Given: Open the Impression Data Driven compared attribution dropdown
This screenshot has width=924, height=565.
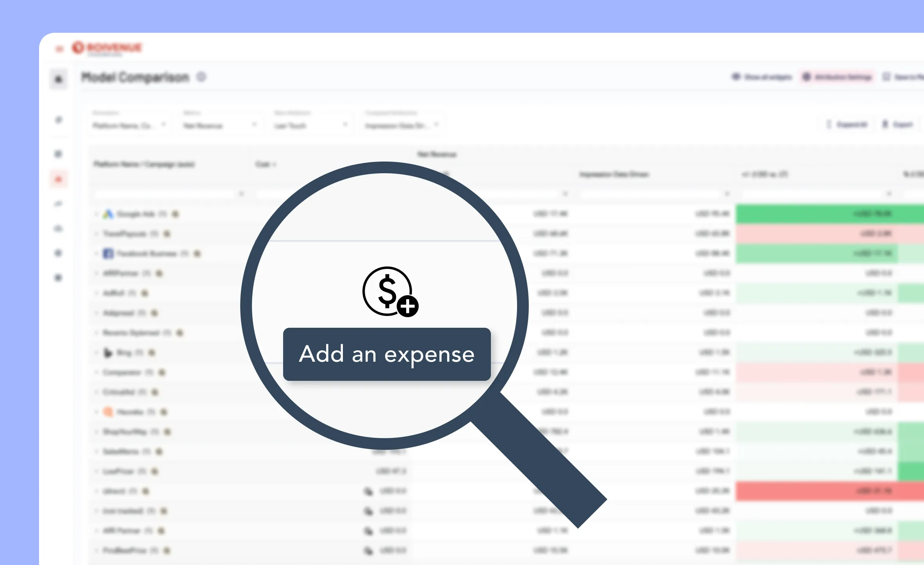Looking at the screenshot, I should [x=402, y=125].
